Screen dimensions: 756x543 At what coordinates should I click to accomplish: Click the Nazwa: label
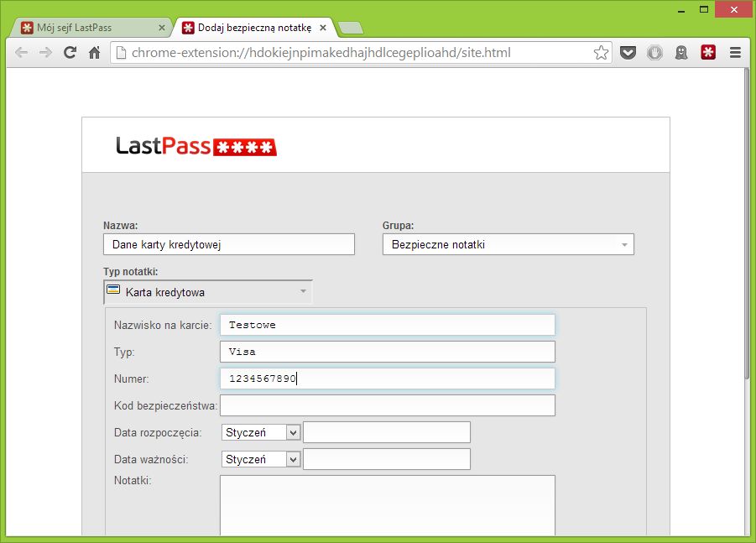pyautogui.click(x=121, y=225)
